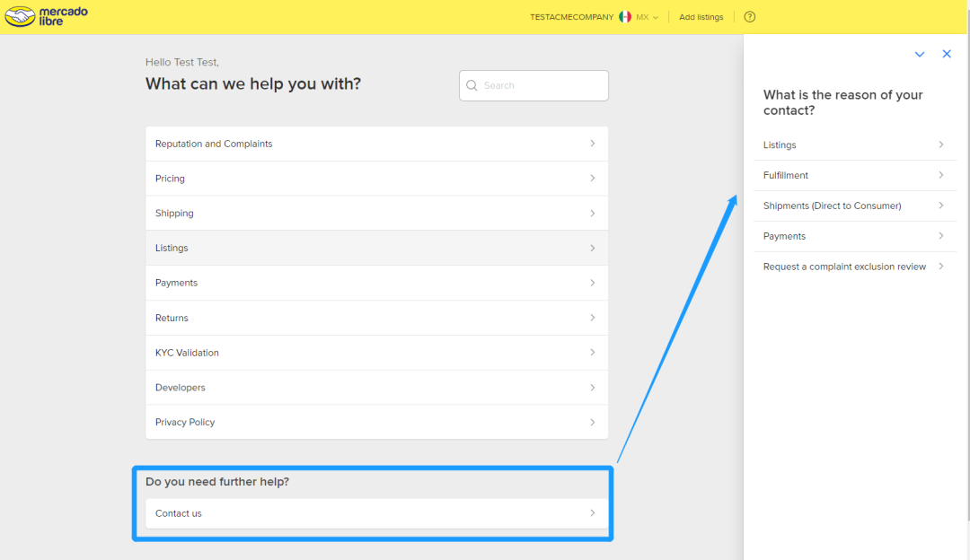Click the search magnifier icon
The height and width of the screenshot is (560, 970).
472,86
